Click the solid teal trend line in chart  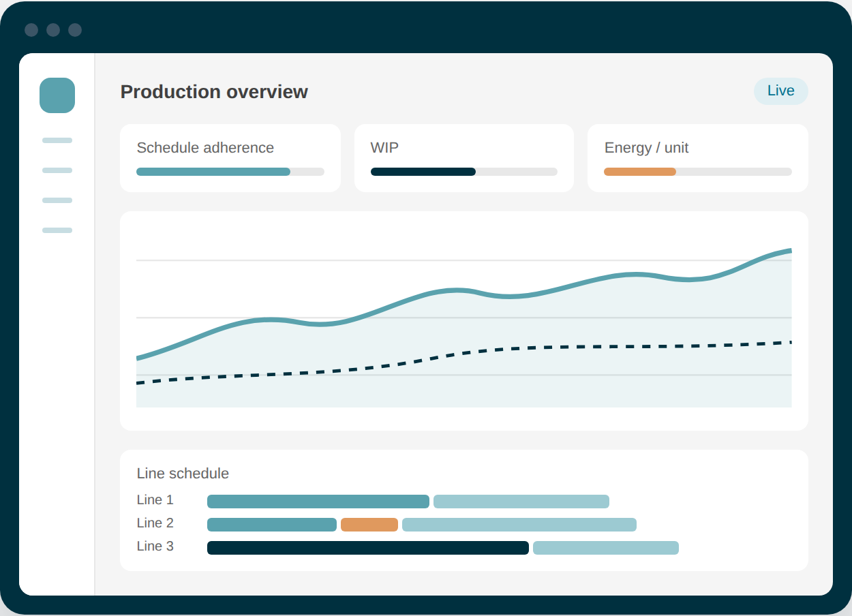tap(457, 291)
